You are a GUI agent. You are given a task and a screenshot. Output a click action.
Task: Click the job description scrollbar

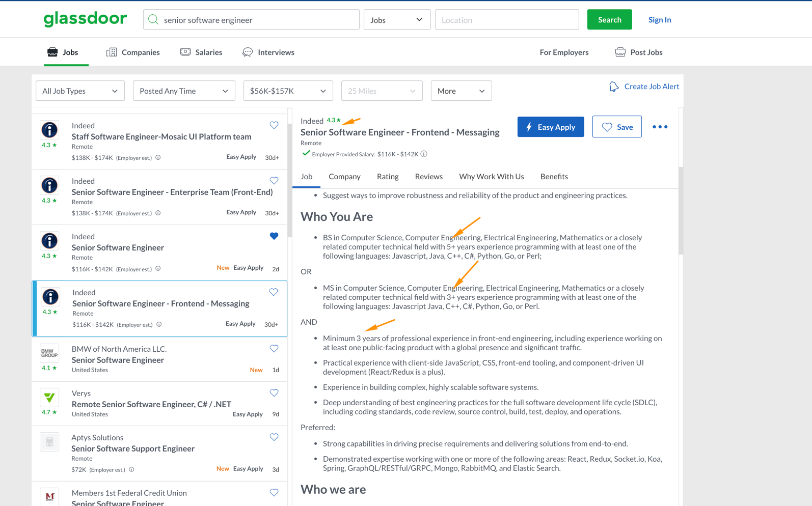(681, 210)
